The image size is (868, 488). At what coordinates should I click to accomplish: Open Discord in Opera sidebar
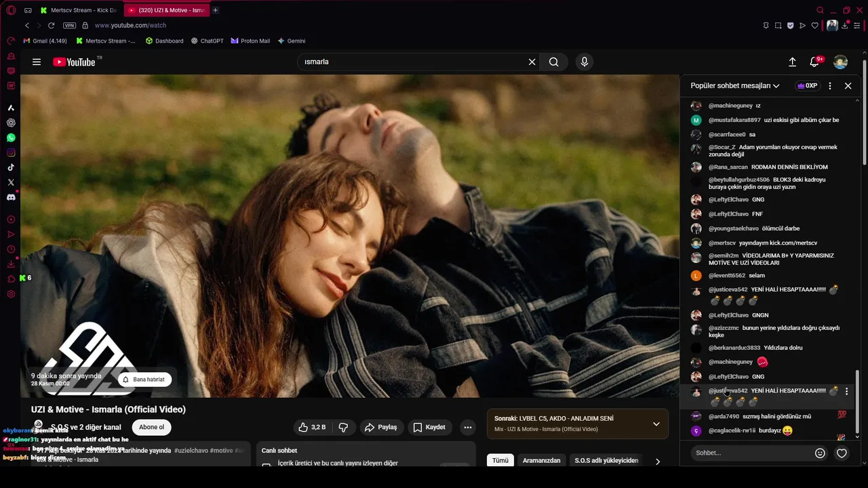click(x=11, y=197)
